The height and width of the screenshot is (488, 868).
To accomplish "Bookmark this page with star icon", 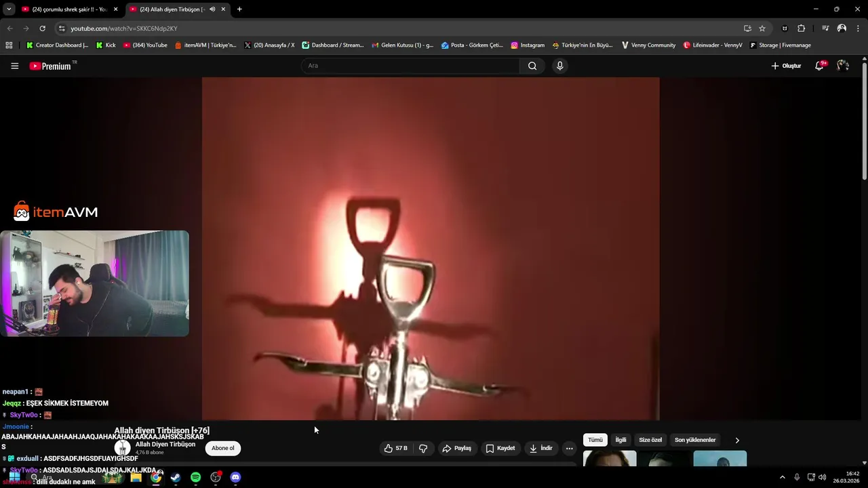I will tap(762, 28).
